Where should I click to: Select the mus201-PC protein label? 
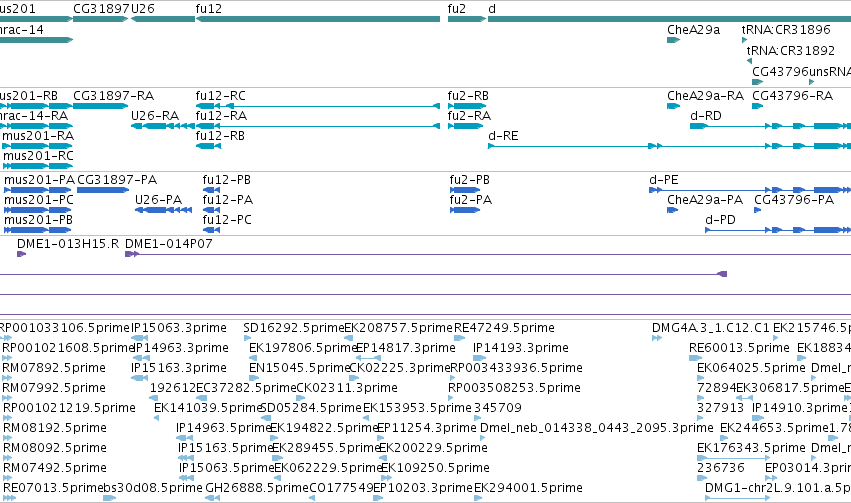[x=39, y=200]
